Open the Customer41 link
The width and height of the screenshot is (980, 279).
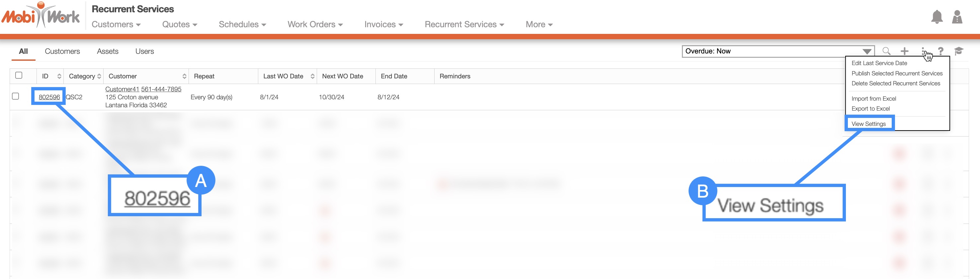[122, 89]
